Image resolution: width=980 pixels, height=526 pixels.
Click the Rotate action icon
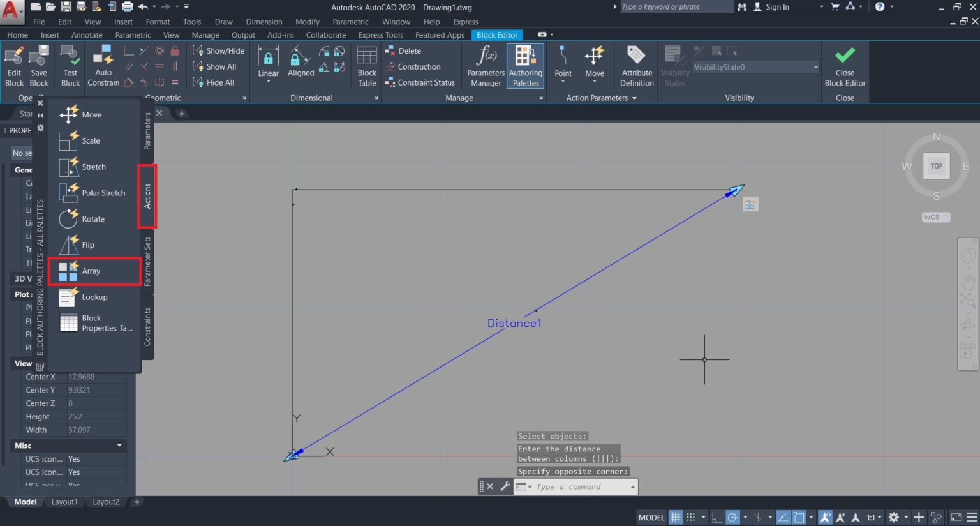tap(68, 219)
